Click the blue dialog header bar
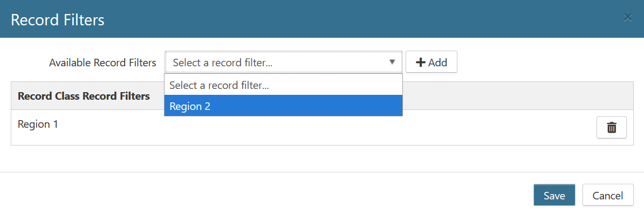Image resolution: width=644 pixels, height=215 pixels. (x=322, y=19)
